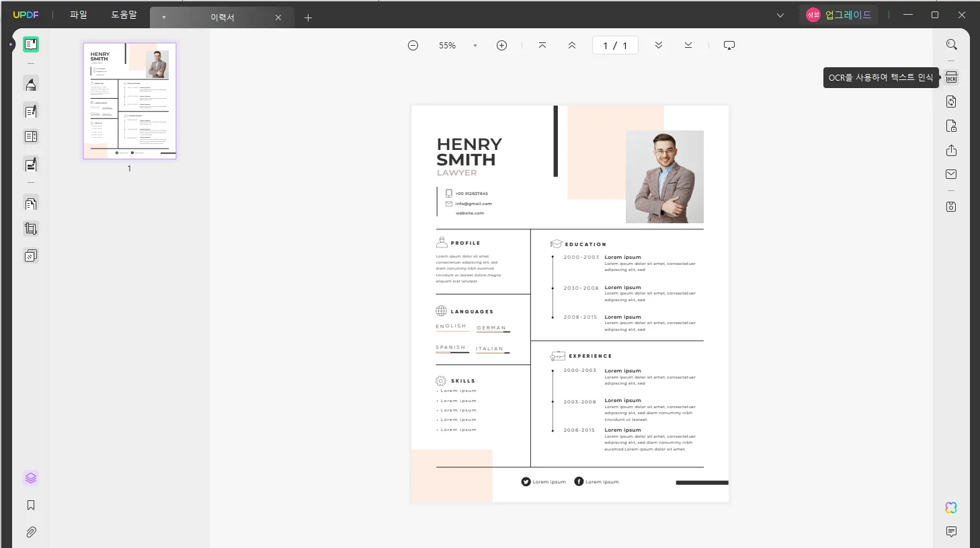980x548 pixels.
Task: Click the SKILLS section title
Action: (463, 381)
